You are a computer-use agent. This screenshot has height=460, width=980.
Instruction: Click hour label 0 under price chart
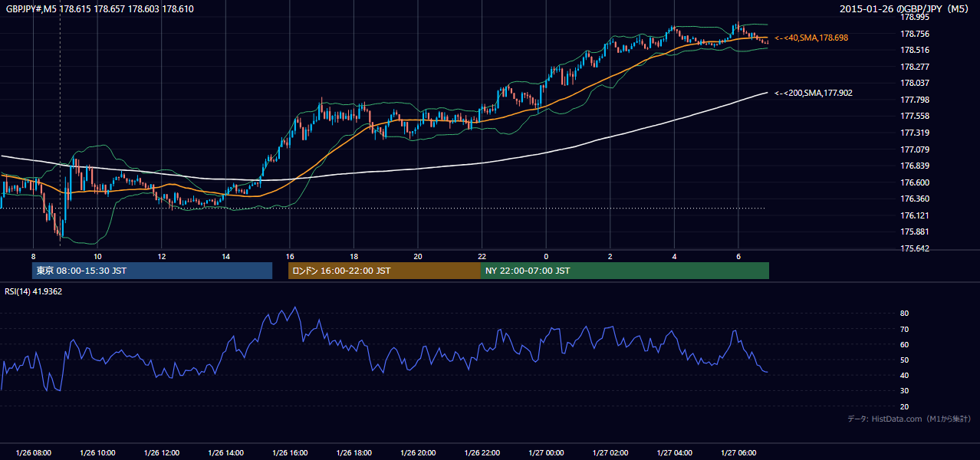pyautogui.click(x=546, y=256)
